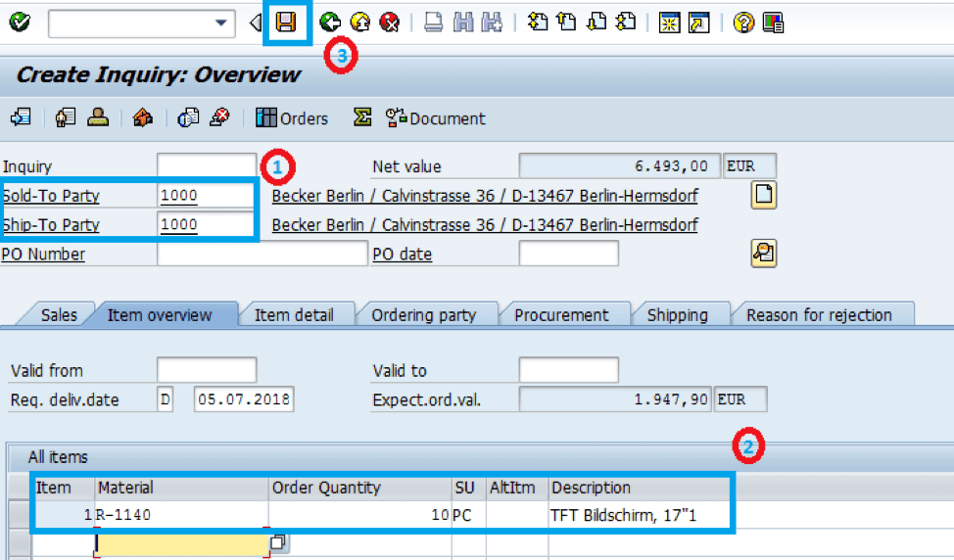Click the yellow Help question mark icon
Image resolution: width=954 pixels, height=560 pixels.
click(743, 23)
